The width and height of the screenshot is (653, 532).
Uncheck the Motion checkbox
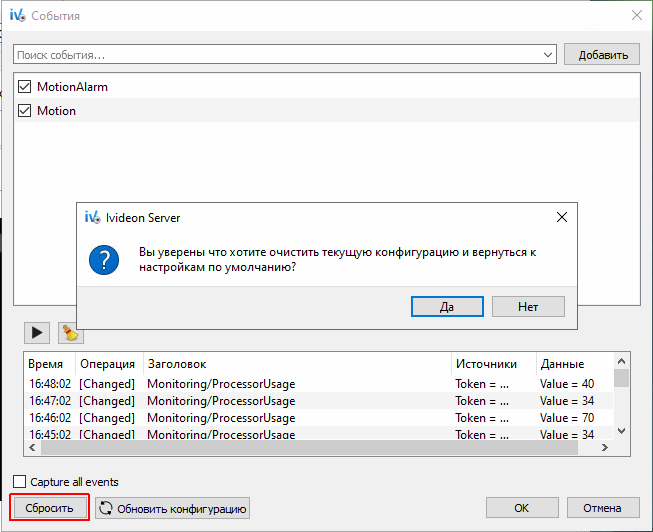(25, 111)
